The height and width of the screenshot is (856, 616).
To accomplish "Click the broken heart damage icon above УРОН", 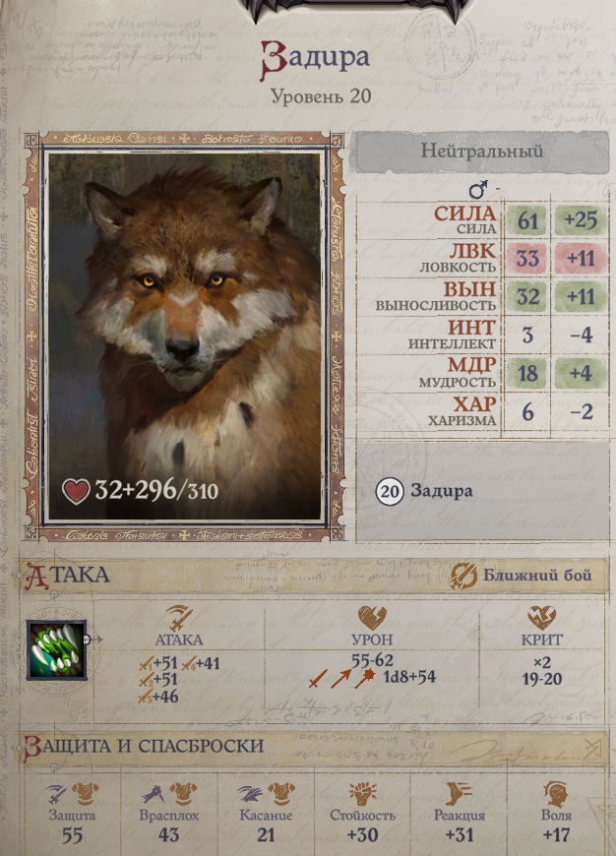I will pyautogui.click(x=372, y=618).
